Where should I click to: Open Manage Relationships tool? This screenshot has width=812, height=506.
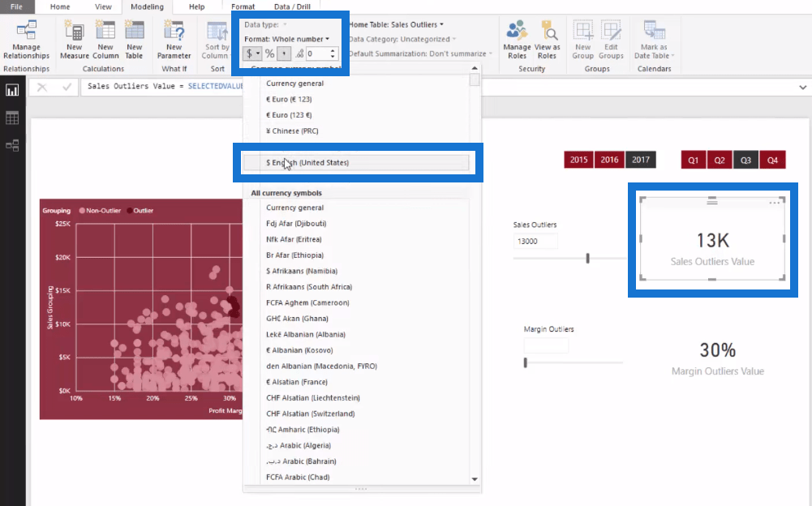[27, 40]
